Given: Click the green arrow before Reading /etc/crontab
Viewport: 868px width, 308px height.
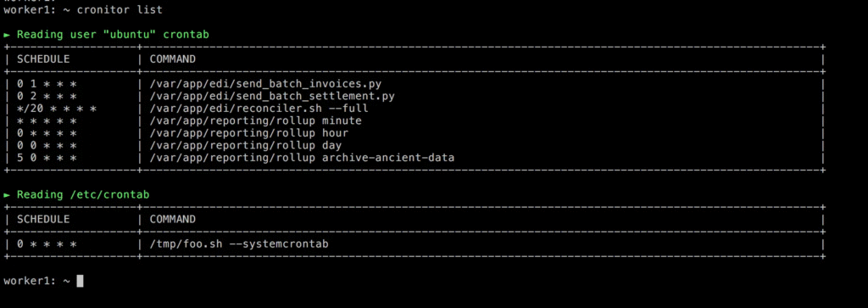Looking at the screenshot, I should tap(7, 194).
